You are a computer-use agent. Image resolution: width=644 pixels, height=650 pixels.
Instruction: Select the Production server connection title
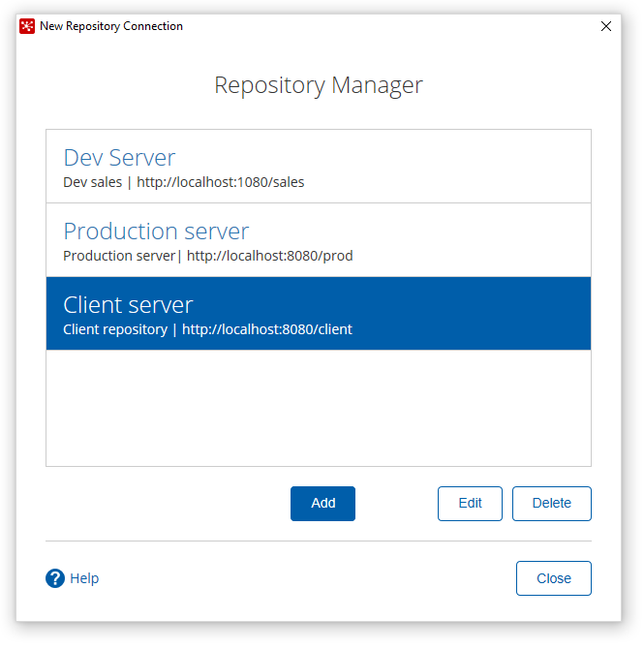click(156, 232)
